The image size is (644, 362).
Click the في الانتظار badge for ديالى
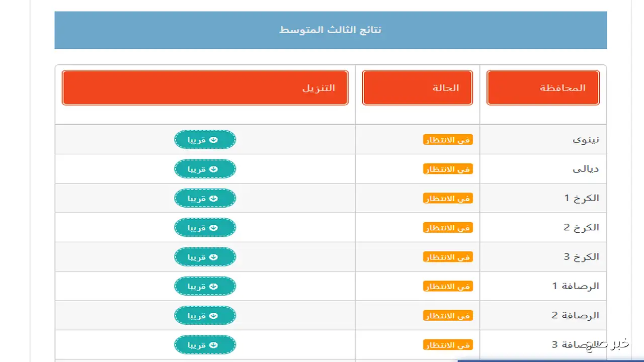click(x=448, y=169)
